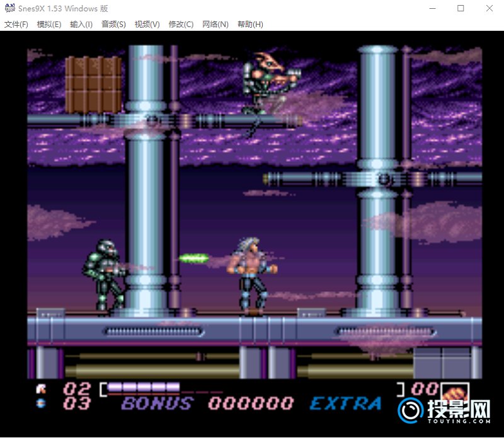Minimize the Snes9X window

[x=433, y=8]
